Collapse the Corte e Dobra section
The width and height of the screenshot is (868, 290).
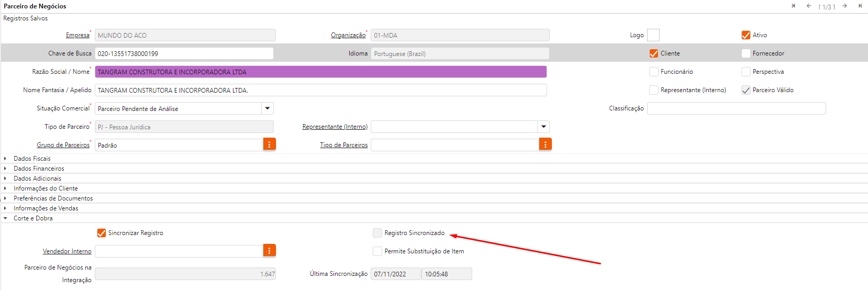pos(32,218)
